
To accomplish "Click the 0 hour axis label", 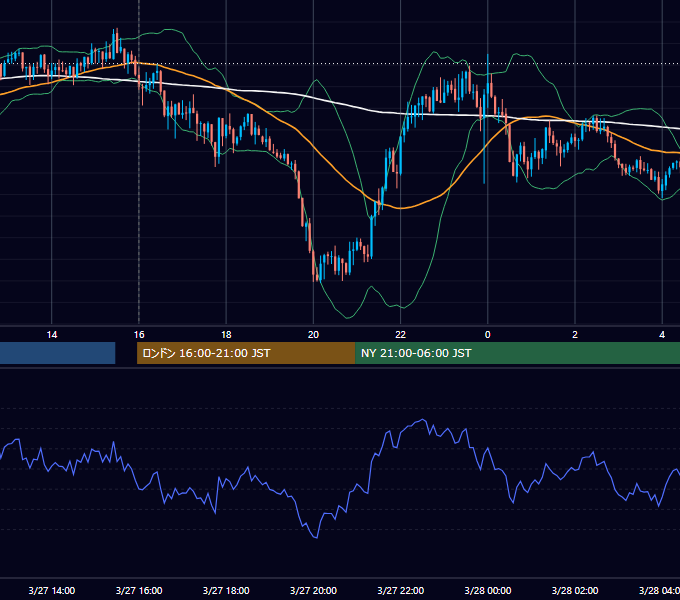I will (x=487, y=335).
